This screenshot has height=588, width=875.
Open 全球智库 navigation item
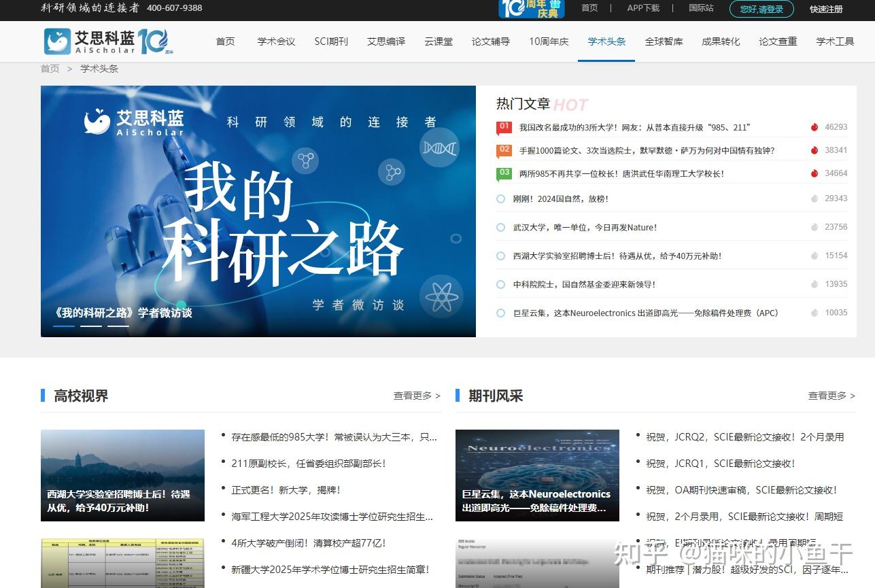(x=664, y=41)
